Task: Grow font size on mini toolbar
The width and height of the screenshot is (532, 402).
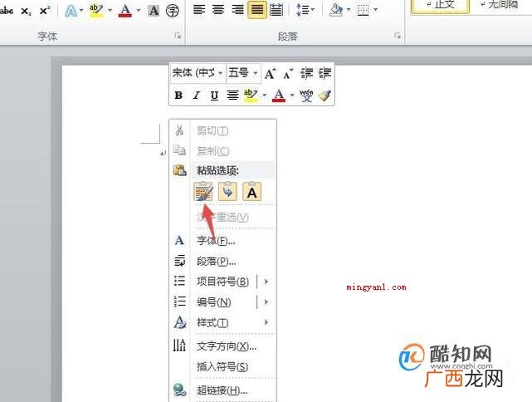Action: point(271,73)
